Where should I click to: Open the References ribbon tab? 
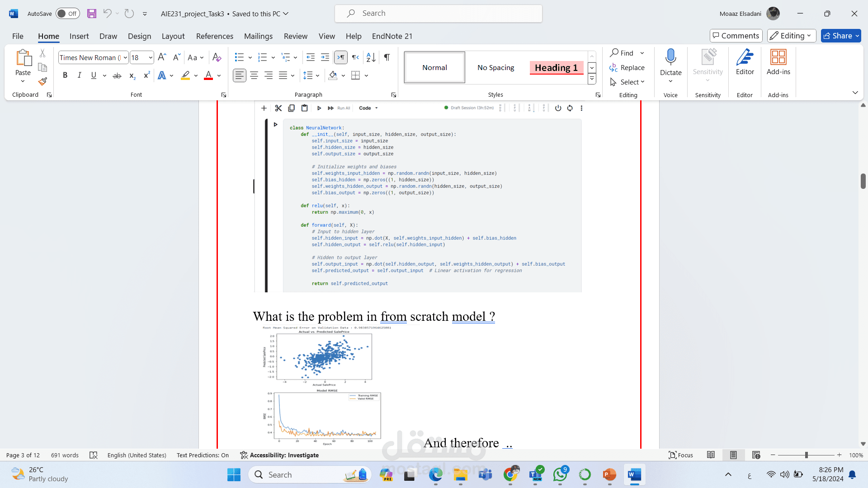point(214,36)
